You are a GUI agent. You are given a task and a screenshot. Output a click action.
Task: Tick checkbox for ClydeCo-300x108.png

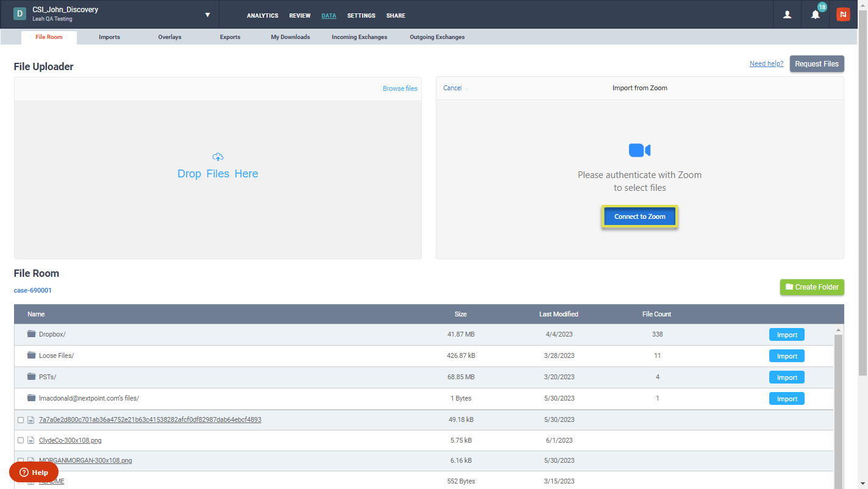pos(21,440)
